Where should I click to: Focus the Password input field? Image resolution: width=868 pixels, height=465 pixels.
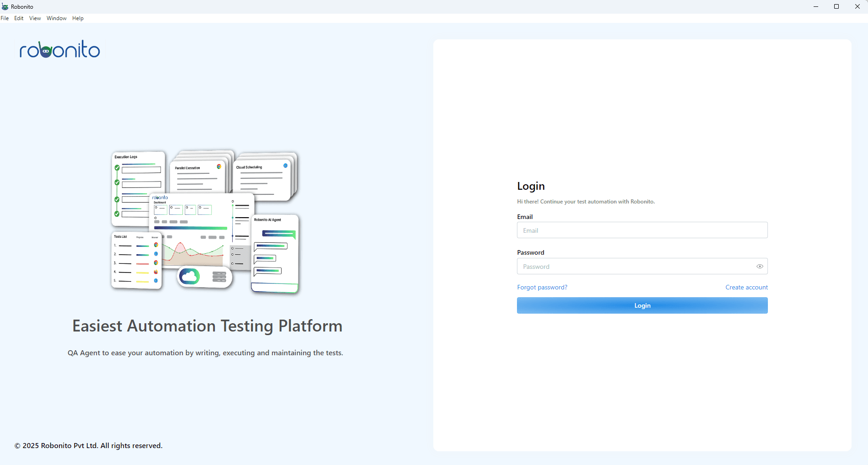(642, 266)
